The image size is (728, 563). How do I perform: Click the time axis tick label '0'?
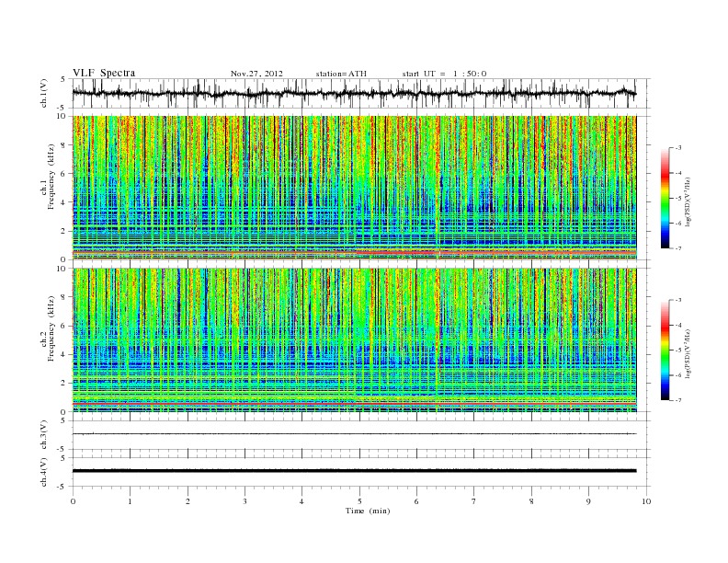pos(73,501)
